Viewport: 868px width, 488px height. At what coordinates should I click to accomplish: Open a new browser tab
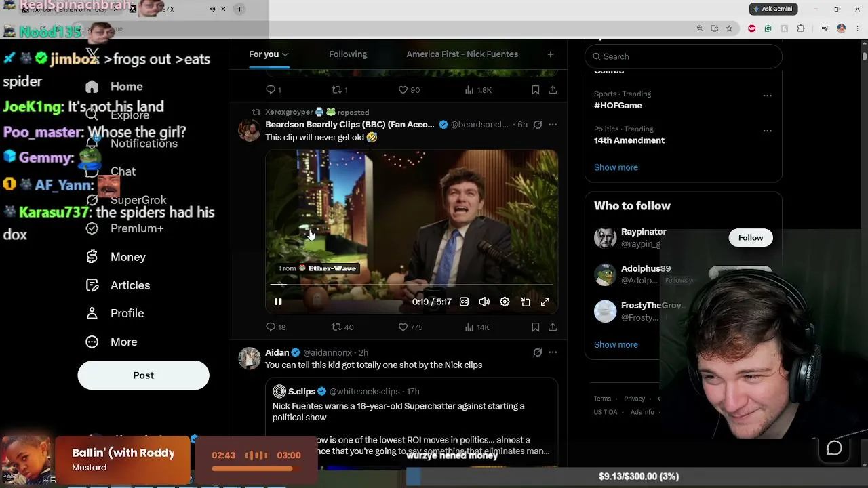pyautogui.click(x=239, y=9)
